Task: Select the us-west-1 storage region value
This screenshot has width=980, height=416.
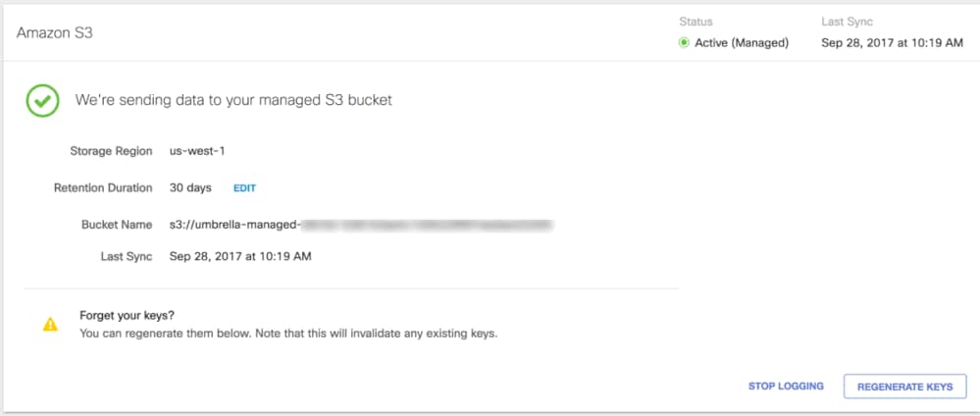Action: click(x=198, y=151)
